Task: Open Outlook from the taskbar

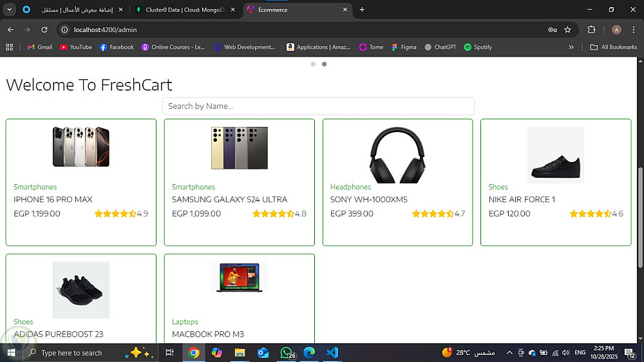Action: 263,352
